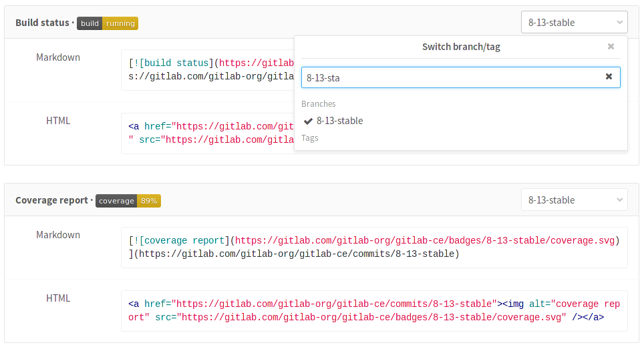Screen dimensions: 644x349
Task: Click the coverage 89% badge
Action: [128, 201]
